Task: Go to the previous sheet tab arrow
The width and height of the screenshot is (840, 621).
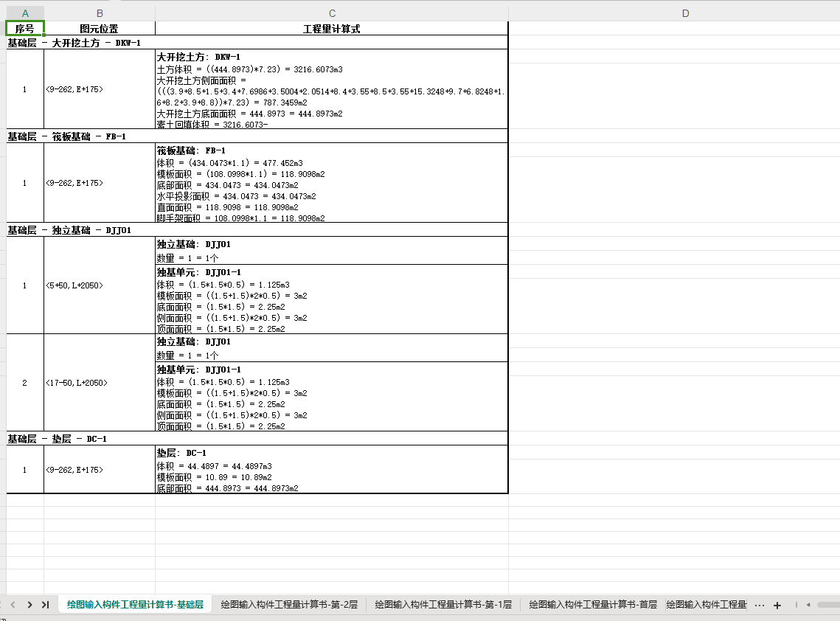Action: click(x=13, y=605)
